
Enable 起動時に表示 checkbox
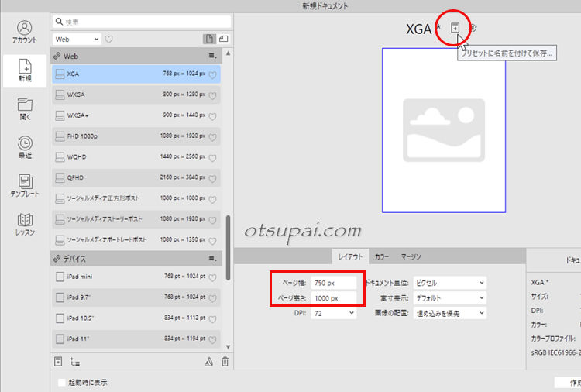63,382
